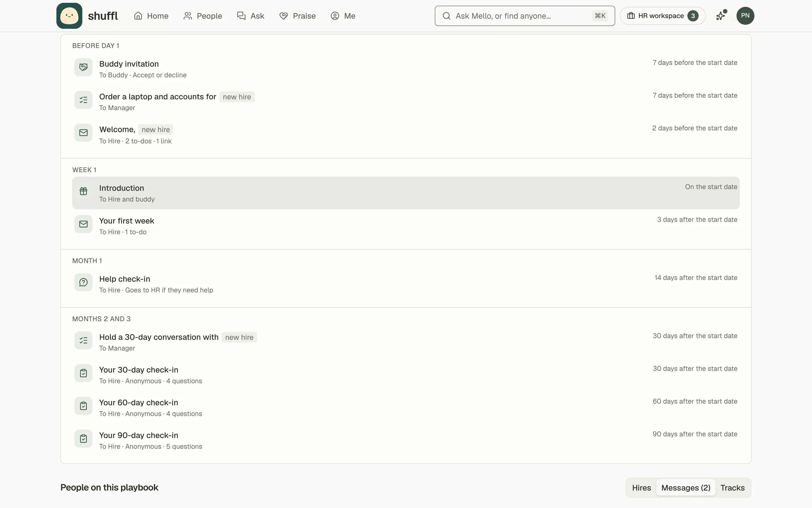The image size is (812, 508).
Task: Click the envelope icon beside Welcome message
Action: pos(83,133)
